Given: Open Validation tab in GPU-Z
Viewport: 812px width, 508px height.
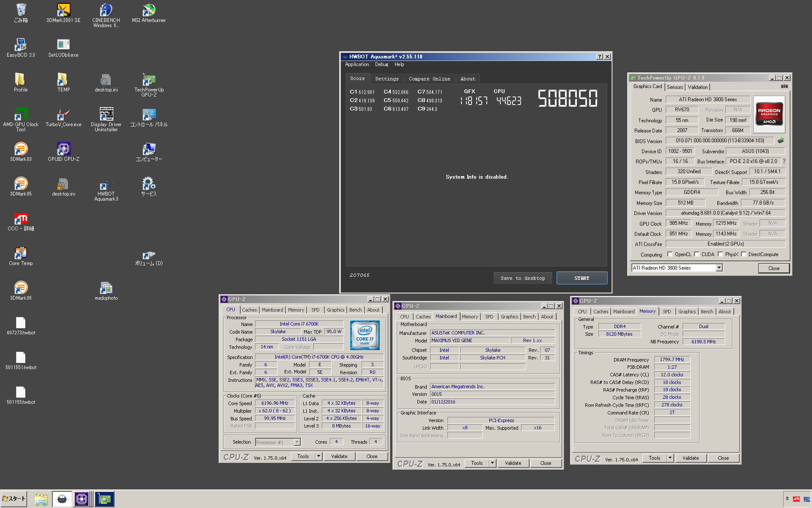Looking at the screenshot, I should (x=698, y=87).
